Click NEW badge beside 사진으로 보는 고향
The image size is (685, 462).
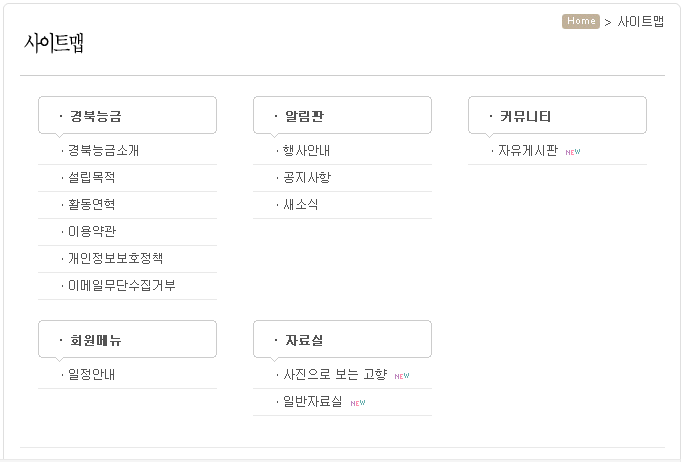click(x=402, y=376)
